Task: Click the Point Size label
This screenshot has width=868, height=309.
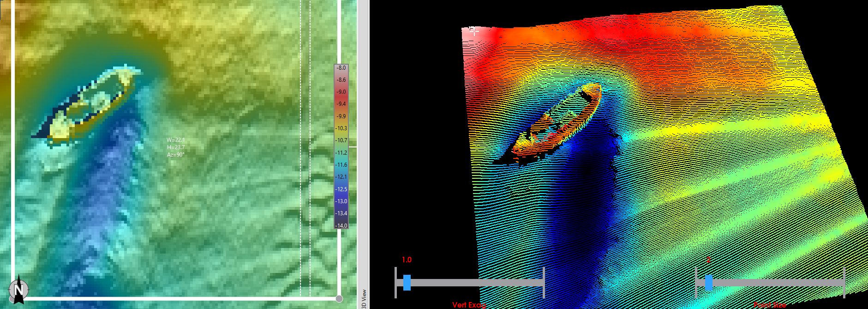Action: click(770, 305)
